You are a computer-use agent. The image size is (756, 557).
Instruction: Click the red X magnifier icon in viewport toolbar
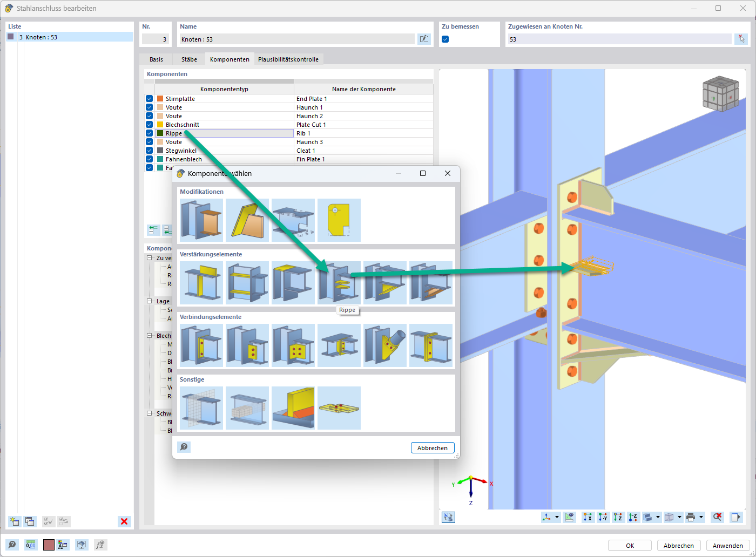tap(717, 517)
